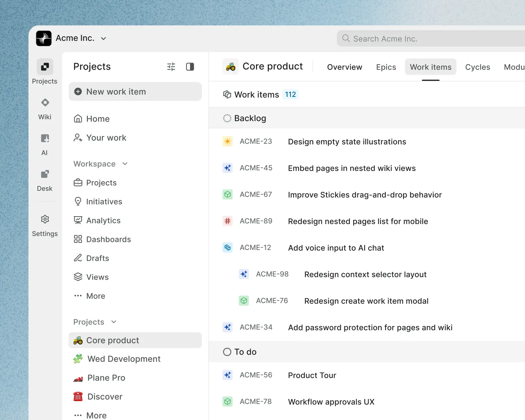Open the Analytics link in sidebar
The height and width of the screenshot is (420, 525).
(103, 221)
